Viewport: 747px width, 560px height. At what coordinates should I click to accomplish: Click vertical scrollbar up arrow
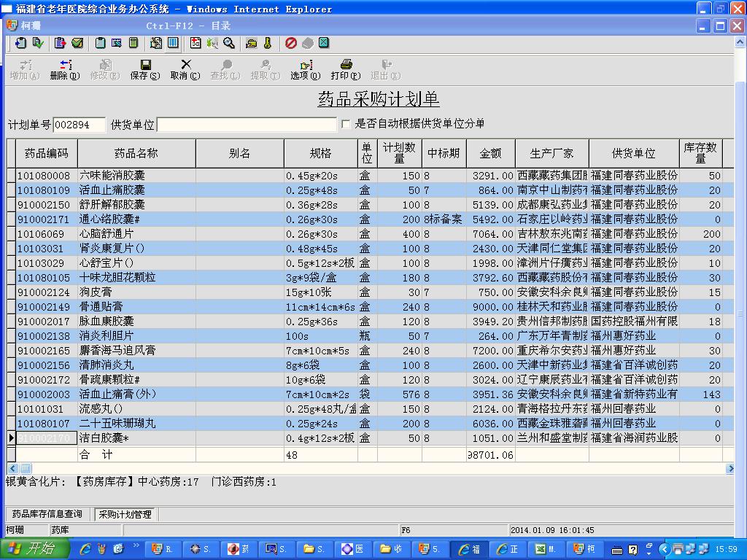click(740, 42)
